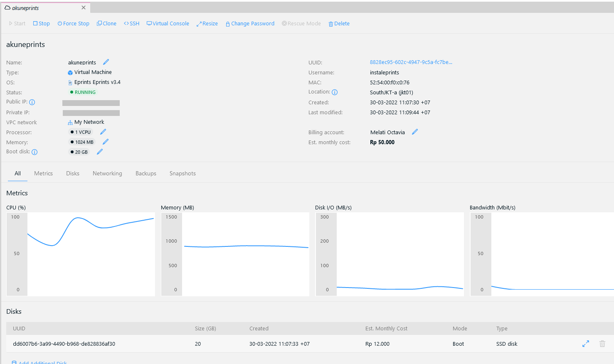Click the Location info icon
Image resolution: width=614 pixels, height=364 pixels.
coord(335,92)
